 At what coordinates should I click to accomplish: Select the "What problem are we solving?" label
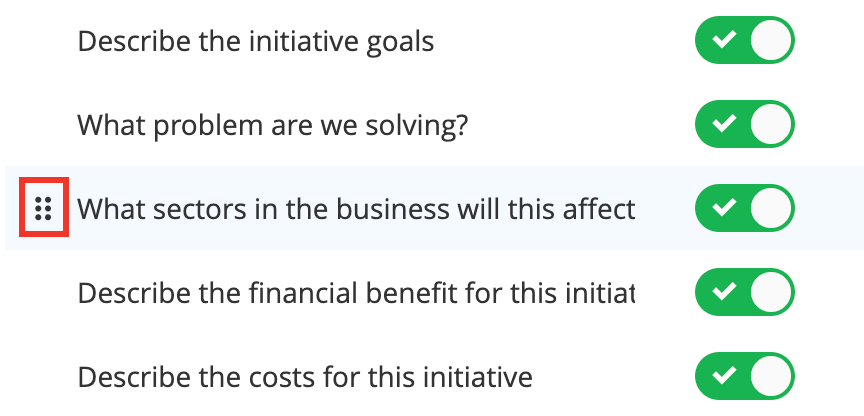[x=272, y=126]
